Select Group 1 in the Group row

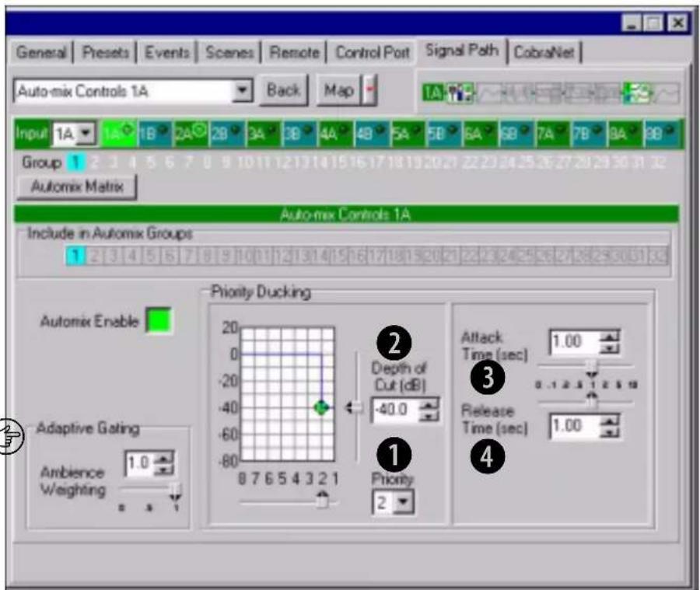76,162
